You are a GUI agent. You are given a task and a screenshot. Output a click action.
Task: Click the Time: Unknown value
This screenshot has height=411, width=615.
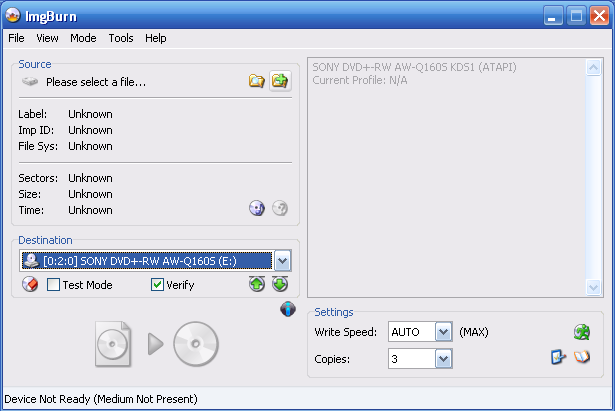click(90, 210)
